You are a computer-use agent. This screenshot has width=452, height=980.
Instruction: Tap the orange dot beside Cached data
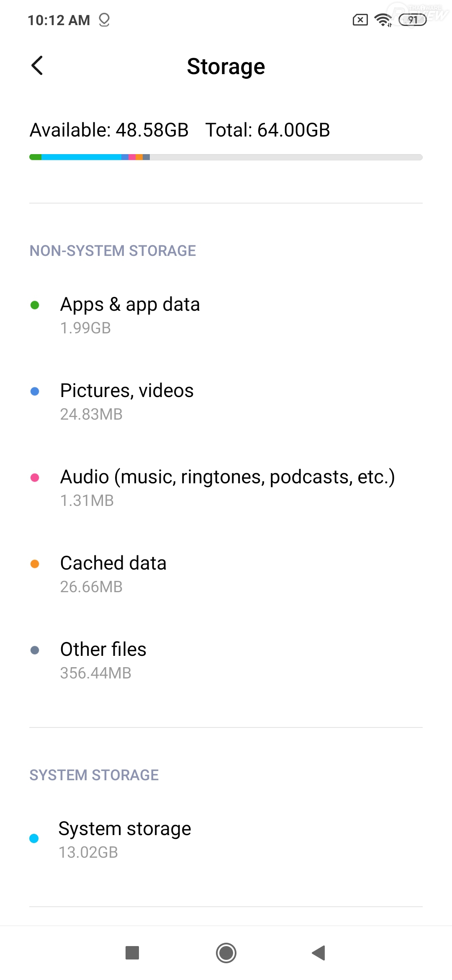(35, 564)
